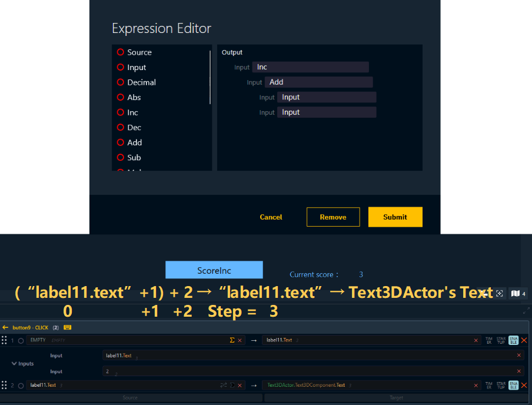Toggle STARTUP on binding row 2
The image size is (532, 405).
click(x=501, y=386)
